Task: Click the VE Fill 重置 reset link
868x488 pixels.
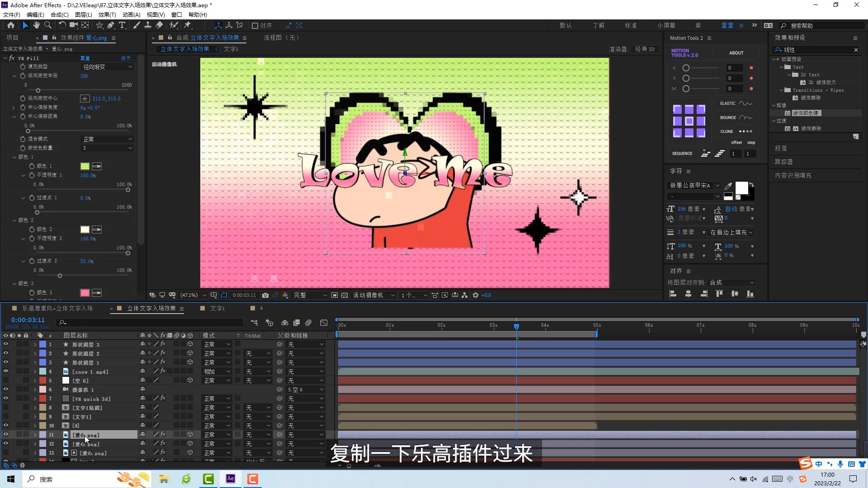Action: tap(85, 58)
